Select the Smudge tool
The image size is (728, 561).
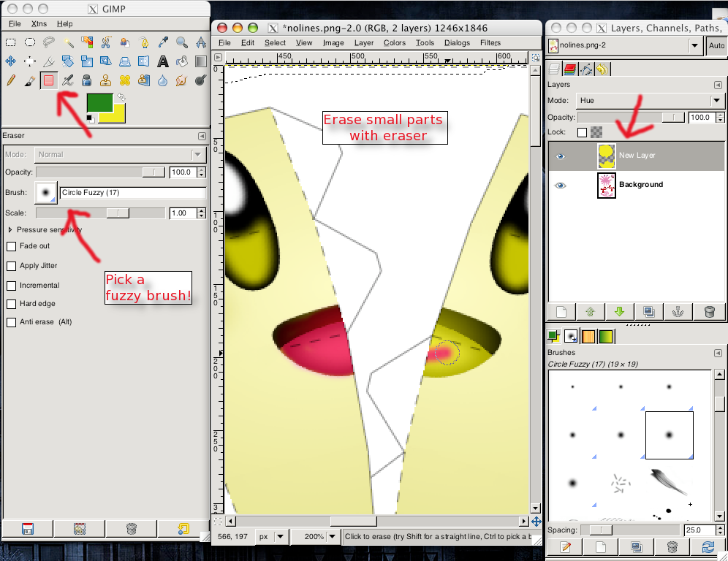pos(182,80)
